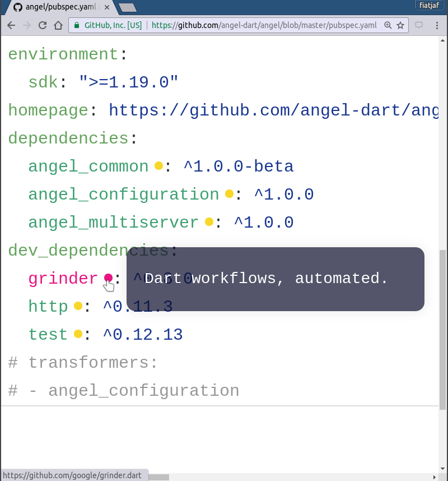Click the github.com URL address field
This screenshot has height=481, width=448.
coord(264,25)
